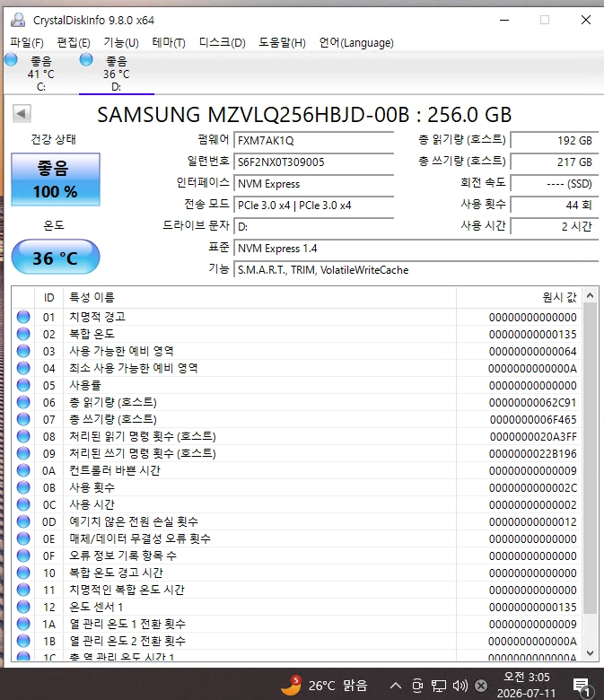
Task: Click status icon for 0C 사용 시간
Action: tap(23, 504)
